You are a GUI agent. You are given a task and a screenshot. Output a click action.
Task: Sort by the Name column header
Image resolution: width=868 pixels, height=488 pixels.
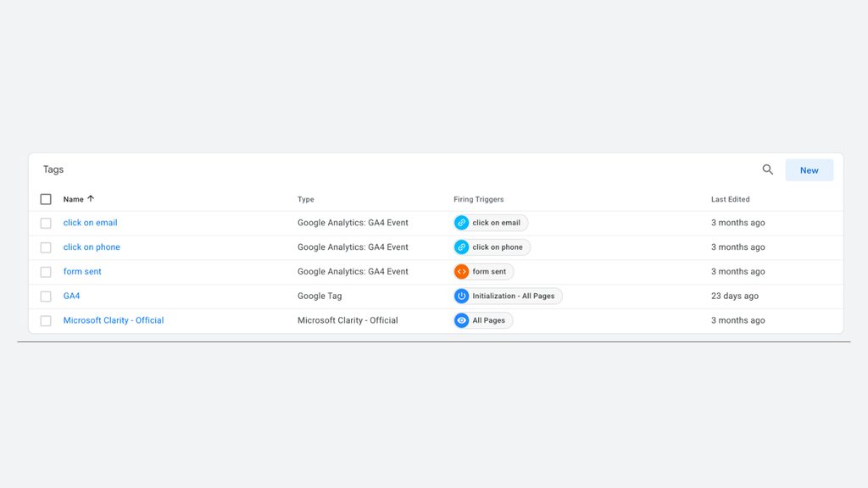click(x=73, y=199)
